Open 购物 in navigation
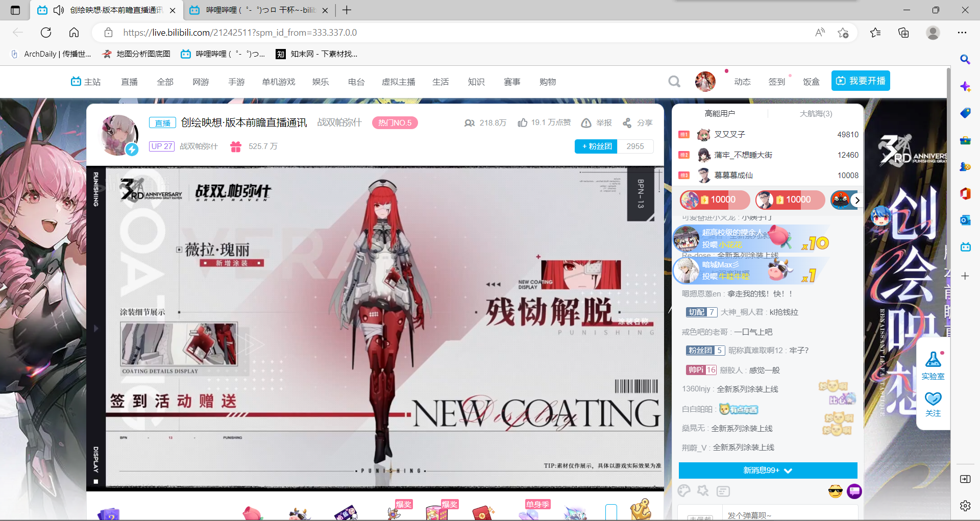This screenshot has width=980, height=521. 548,82
